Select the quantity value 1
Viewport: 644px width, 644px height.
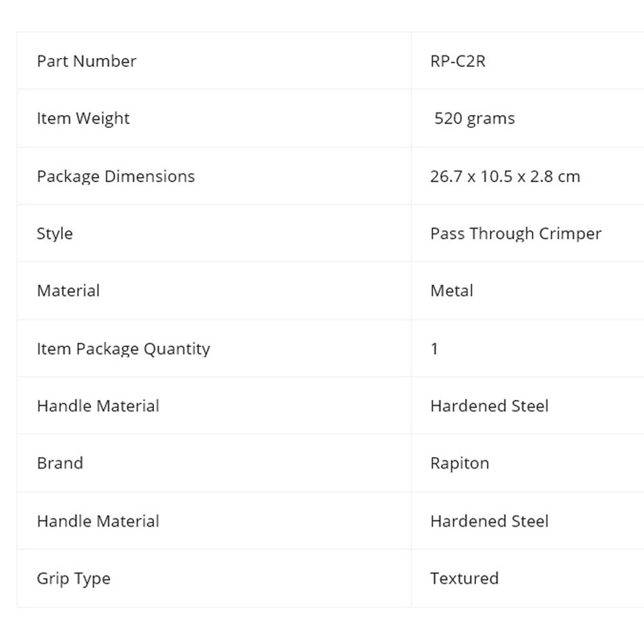[435, 349]
